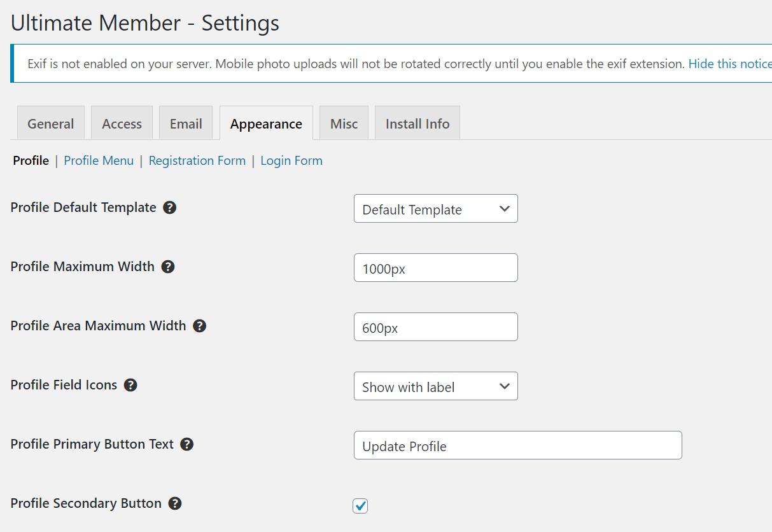Click Hide this notice link
The height and width of the screenshot is (532, 772).
coord(729,63)
